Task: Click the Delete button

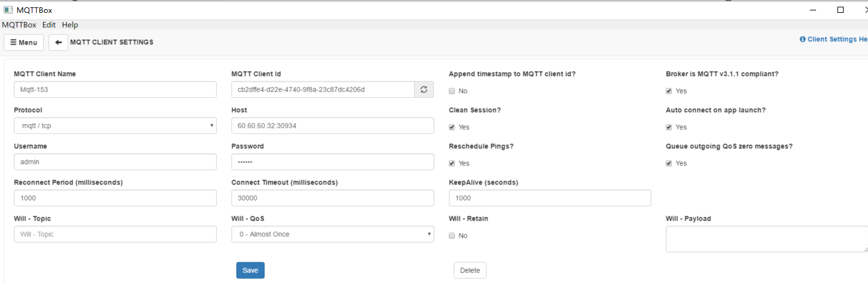Action: (470, 270)
